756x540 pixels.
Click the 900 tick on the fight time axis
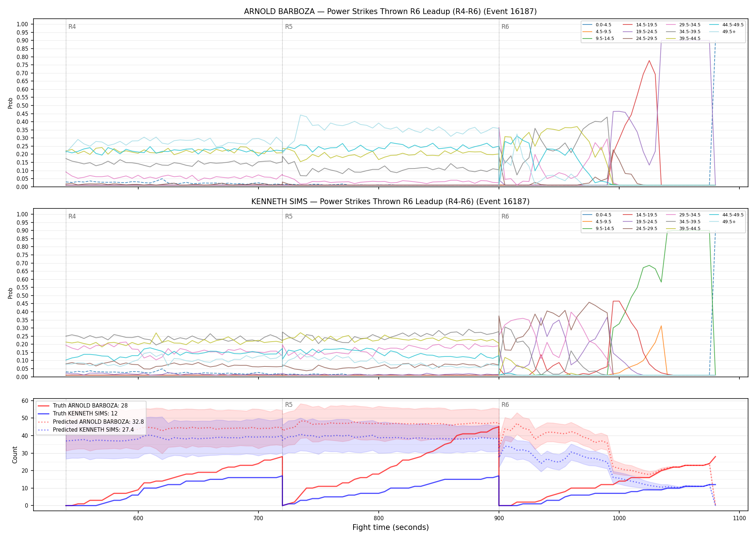[x=499, y=518]
